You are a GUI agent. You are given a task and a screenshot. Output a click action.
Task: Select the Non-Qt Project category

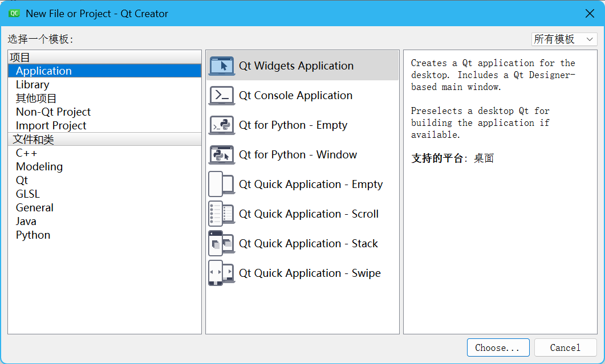click(x=104, y=112)
